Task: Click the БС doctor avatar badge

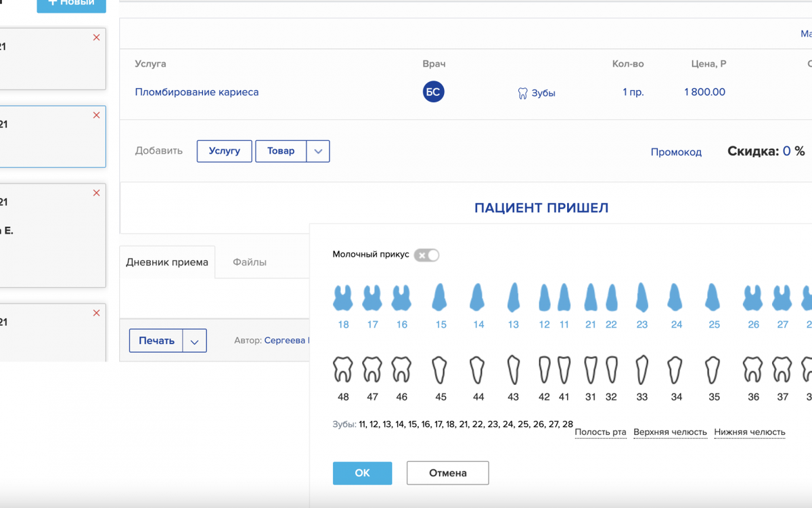Action: point(433,91)
